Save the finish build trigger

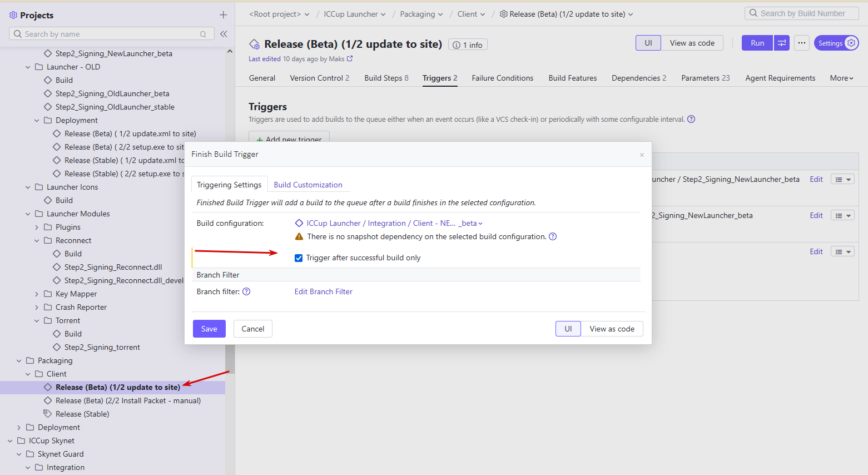209,329
